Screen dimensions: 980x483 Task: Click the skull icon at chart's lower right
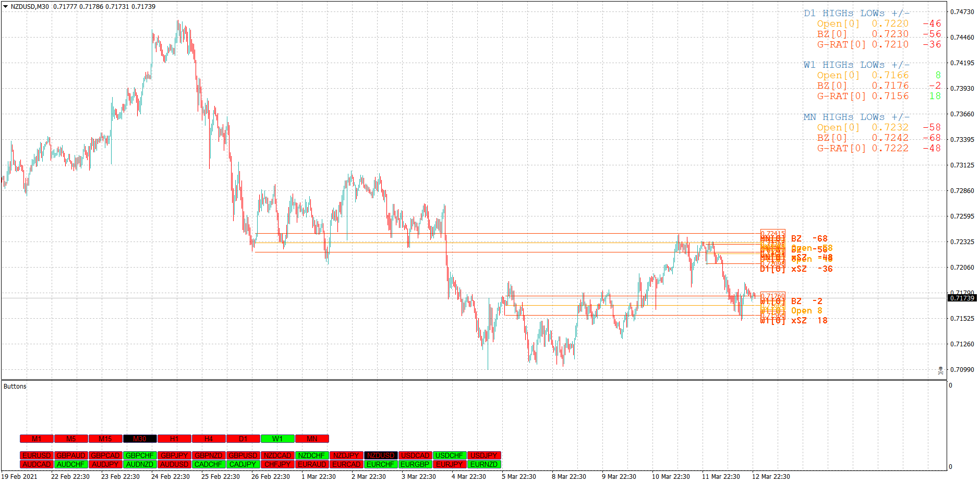(940, 370)
